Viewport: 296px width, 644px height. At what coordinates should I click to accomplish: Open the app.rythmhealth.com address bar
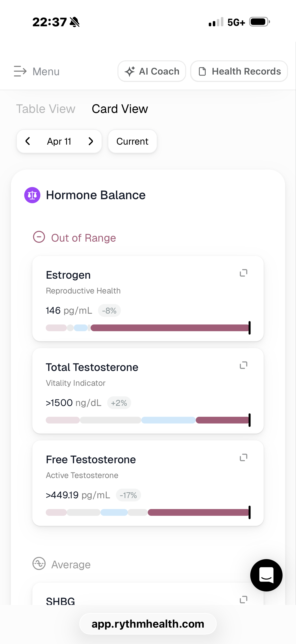148,624
